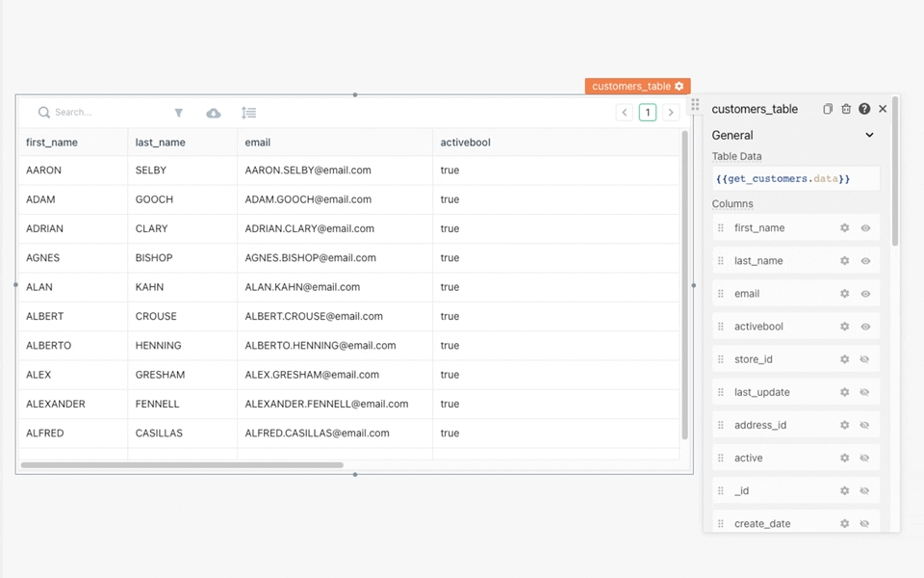Open settings gear for the email column
924x578 pixels.
click(x=844, y=293)
